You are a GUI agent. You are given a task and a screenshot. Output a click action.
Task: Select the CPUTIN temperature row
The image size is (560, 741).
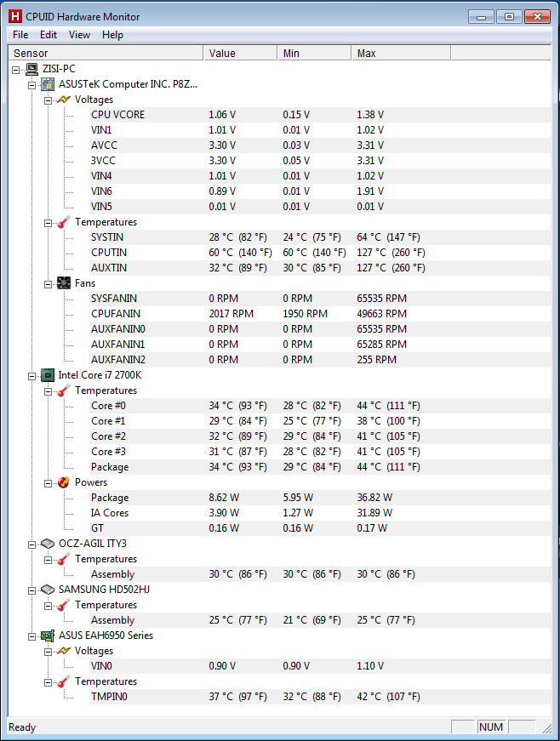point(320,253)
